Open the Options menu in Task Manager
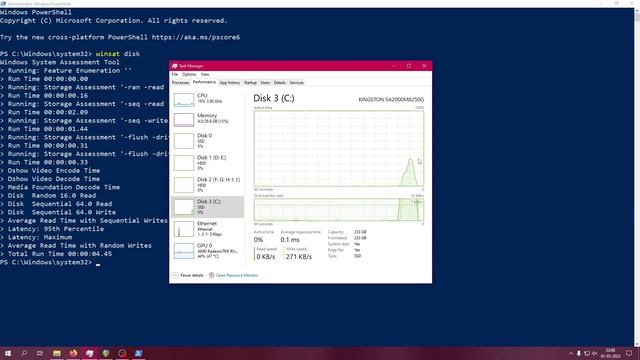Image resolution: width=640 pixels, height=360 pixels. 189,74
